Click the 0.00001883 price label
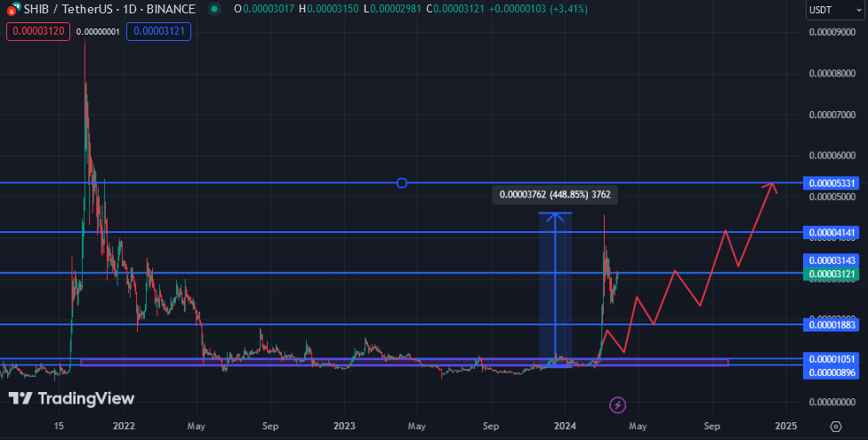868x440 pixels. point(832,324)
